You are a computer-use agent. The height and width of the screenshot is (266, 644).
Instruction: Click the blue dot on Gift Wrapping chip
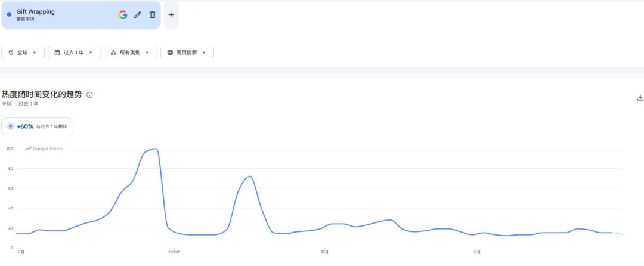9,15
